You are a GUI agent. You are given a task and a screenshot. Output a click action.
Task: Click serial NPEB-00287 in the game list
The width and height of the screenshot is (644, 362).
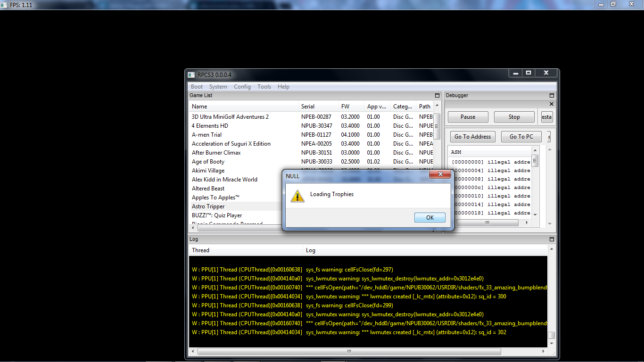coord(316,117)
